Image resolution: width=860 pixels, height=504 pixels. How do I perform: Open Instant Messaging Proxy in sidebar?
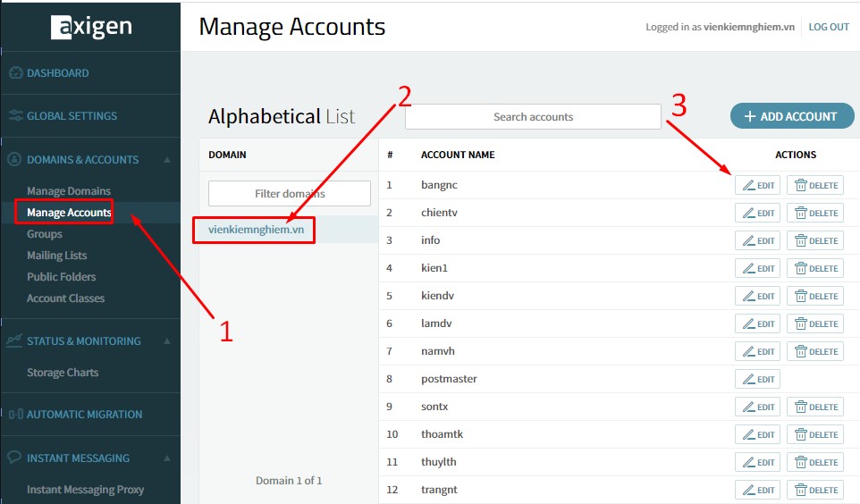pos(86,489)
